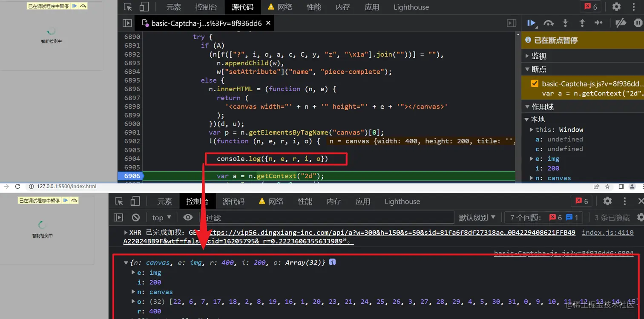Step out of current function
The width and height of the screenshot is (644, 319).
pos(582,23)
